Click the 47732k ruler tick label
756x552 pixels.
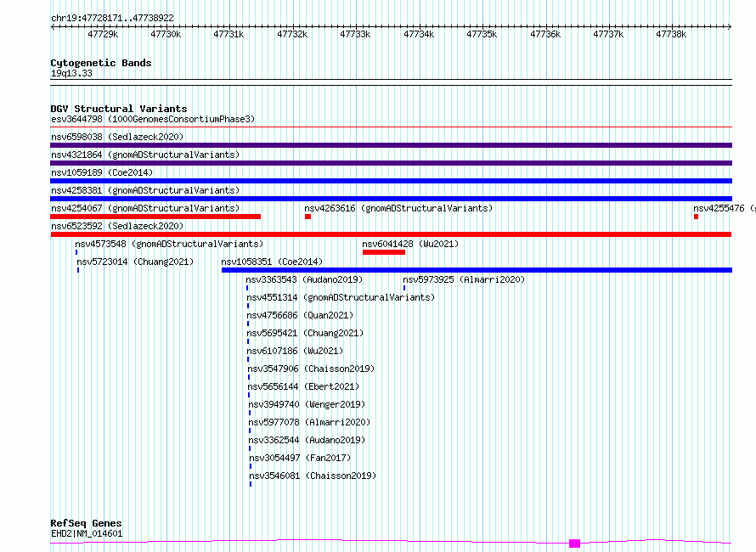pyautogui.click(x=292, y=34)
